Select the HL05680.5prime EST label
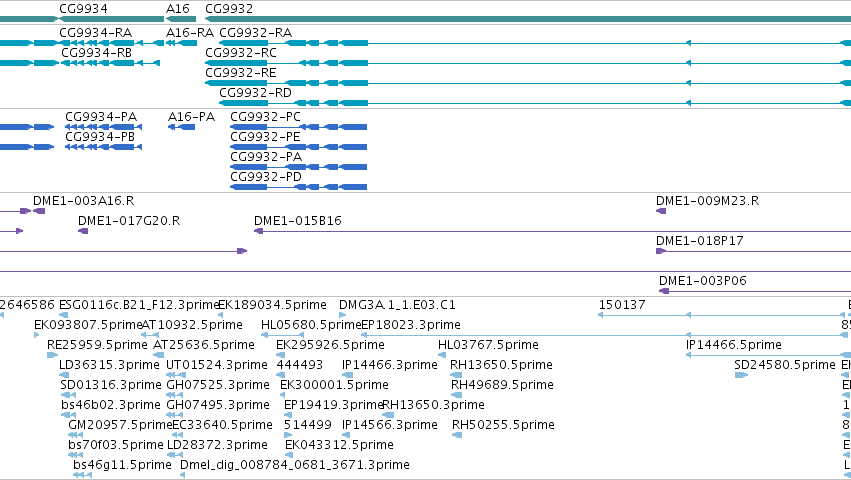Image resolution: width=851 pixels, height=480 pixels. click(311, 325)
